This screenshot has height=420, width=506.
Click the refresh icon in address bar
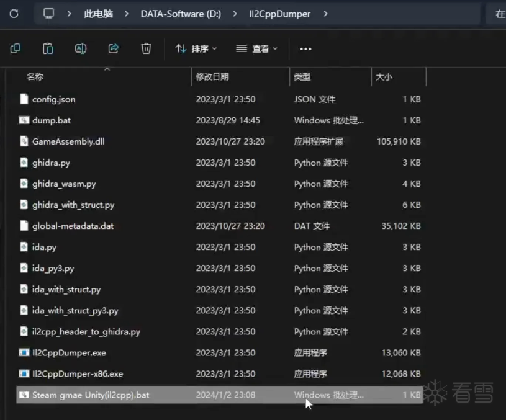(x=14, y=14)
